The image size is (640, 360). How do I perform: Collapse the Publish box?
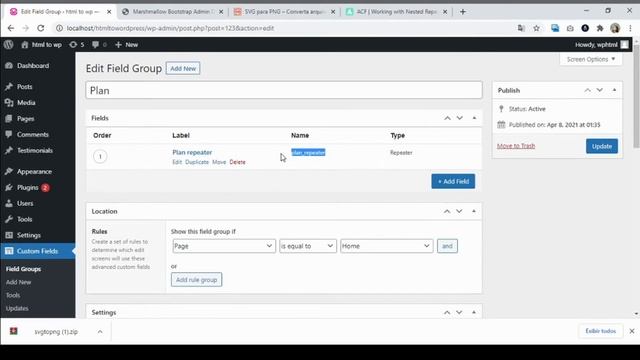614,90
